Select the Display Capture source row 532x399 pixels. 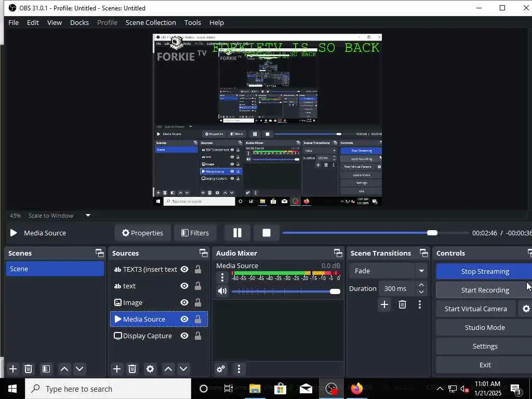(x=159, y=336)
